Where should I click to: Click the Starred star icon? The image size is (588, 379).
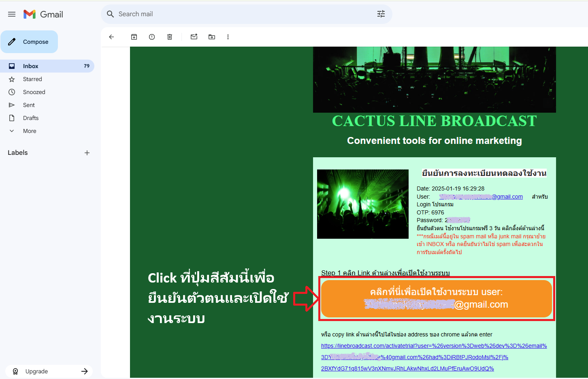[12, 79]
